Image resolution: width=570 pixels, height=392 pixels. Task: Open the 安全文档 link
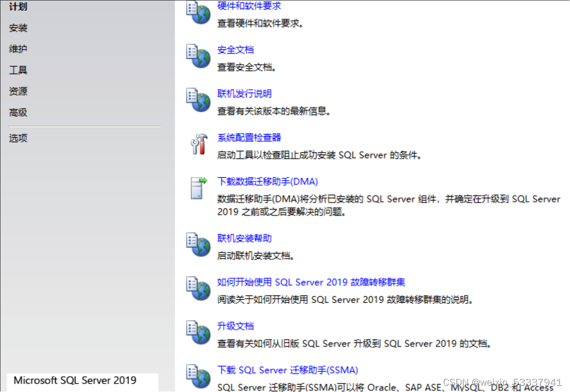coord(236,50)
